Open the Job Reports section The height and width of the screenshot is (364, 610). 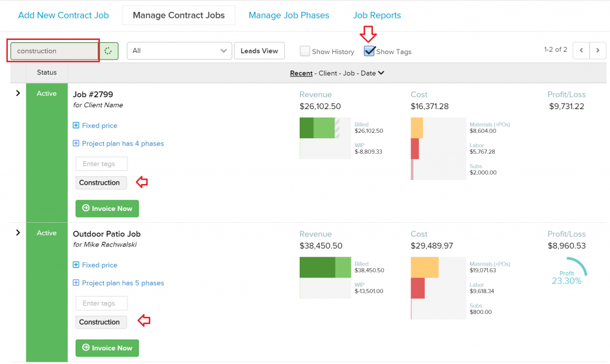click(376, 15)
